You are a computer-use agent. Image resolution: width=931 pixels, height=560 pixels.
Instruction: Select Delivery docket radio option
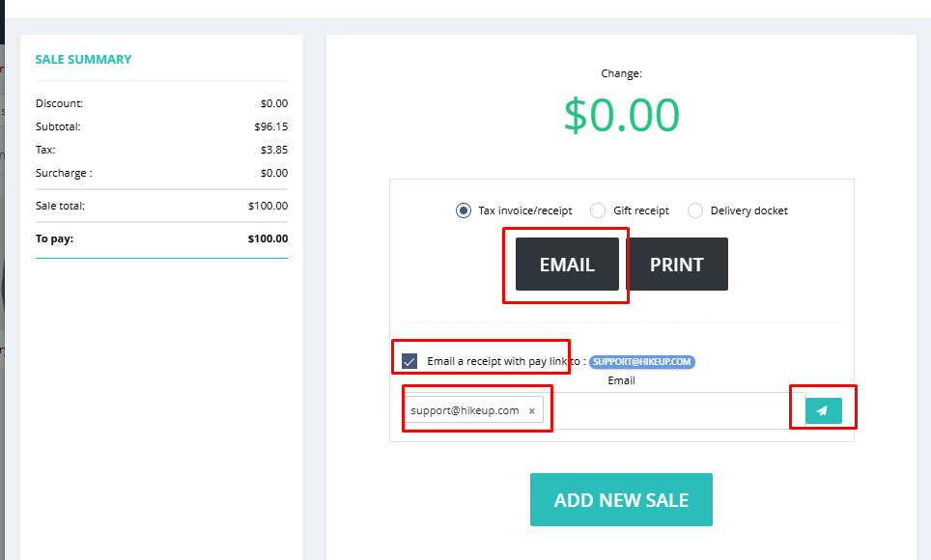coord(695,210)
